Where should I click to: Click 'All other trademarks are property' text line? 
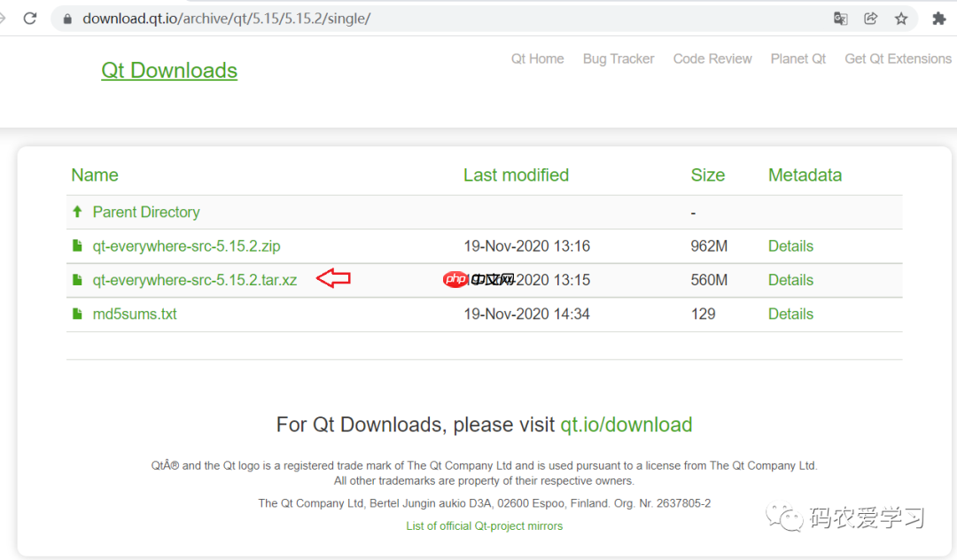coord(484,481)
